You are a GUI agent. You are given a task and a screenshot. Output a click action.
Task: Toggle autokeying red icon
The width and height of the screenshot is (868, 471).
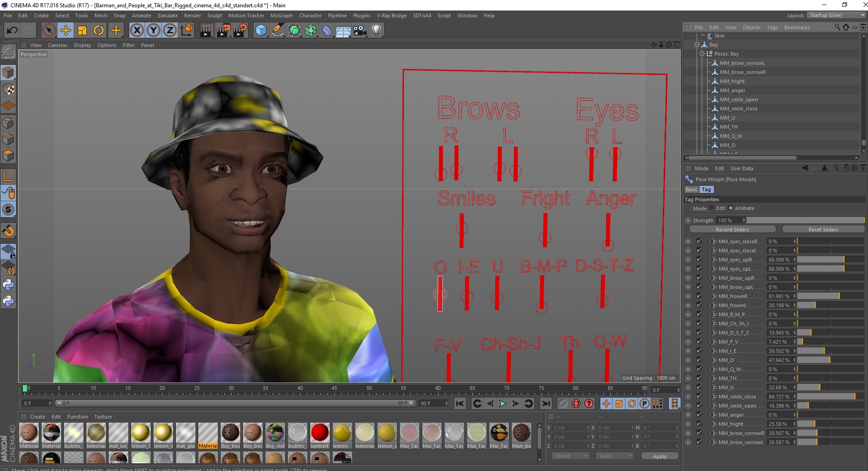(576, 403)
